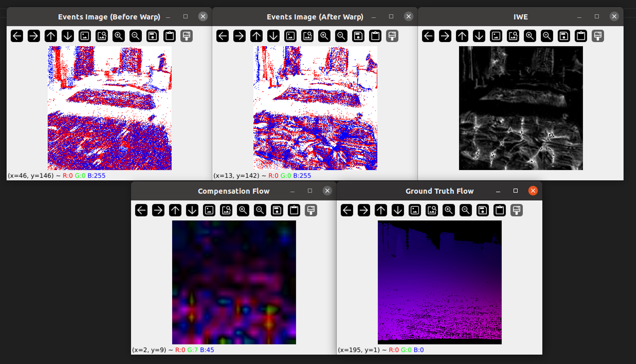Open display properties in IWE window

(x=598, y=36)
